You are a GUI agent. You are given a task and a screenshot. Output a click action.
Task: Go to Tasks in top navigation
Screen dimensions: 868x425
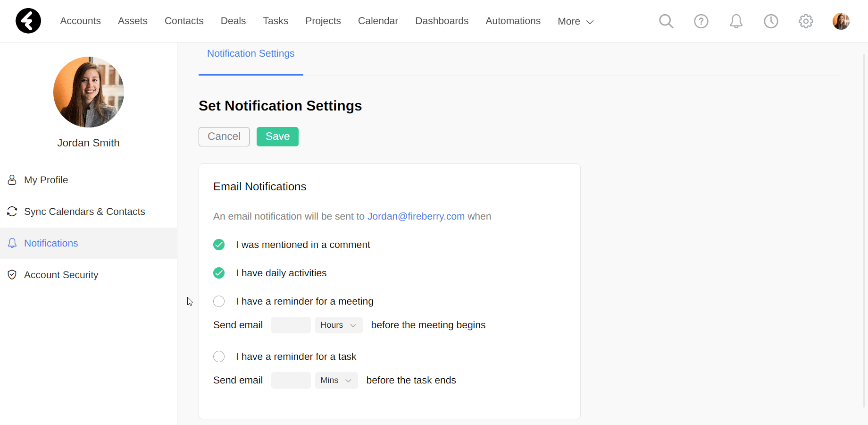tap(275, 21)
